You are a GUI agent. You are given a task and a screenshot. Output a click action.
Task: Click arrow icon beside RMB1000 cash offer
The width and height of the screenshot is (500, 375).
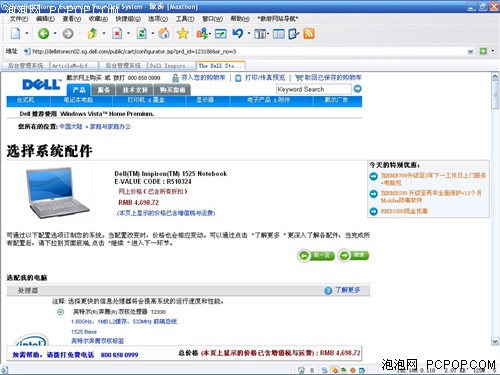click(x=373, y=211)
